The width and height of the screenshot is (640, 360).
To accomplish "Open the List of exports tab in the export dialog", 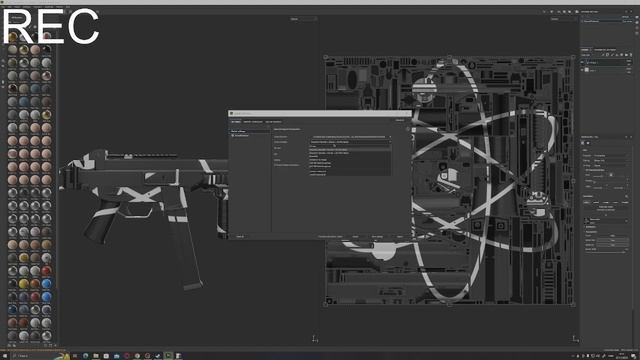I will coord(273,122).
